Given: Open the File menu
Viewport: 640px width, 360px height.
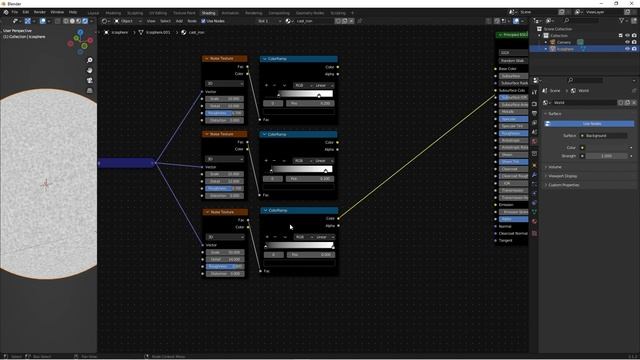Looking at the screenshot, I should [15, 12].
